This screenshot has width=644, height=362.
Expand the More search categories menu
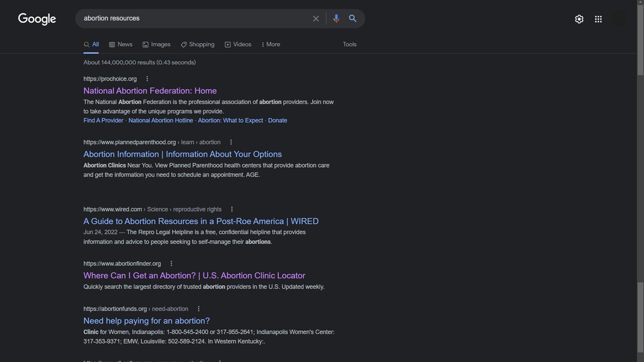[x=270, y=44]
